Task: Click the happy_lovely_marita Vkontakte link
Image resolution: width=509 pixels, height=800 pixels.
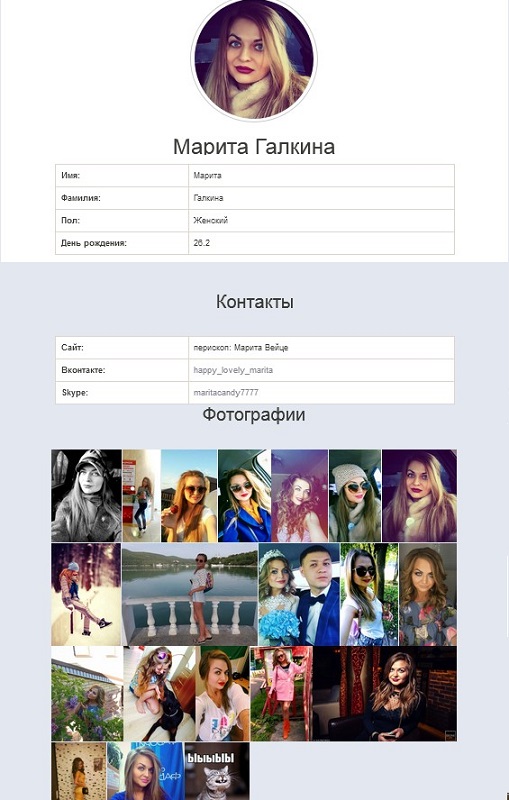Action: pos(233,370)
